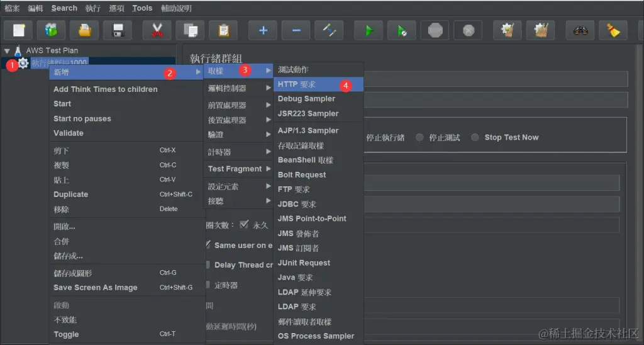644x345 pixels.
Task: Click the Cut scissors icon
Action: point(157,30)
